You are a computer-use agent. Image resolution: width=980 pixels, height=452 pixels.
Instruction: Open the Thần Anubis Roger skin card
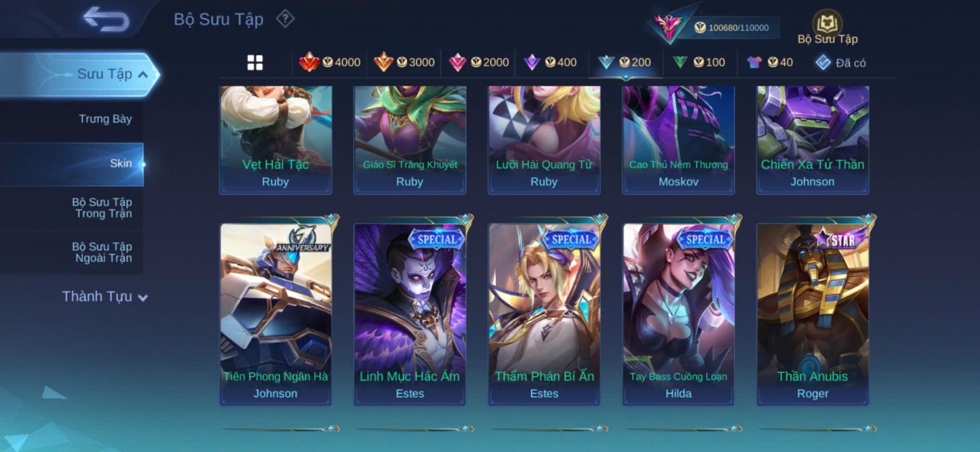(813, 314)
